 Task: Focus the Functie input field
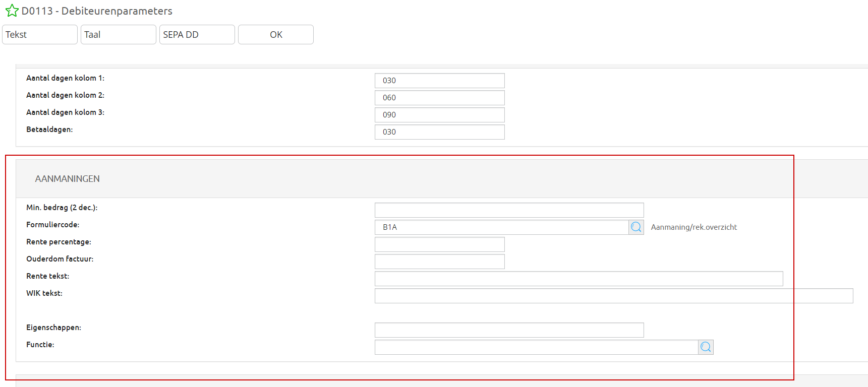point(537,347)
